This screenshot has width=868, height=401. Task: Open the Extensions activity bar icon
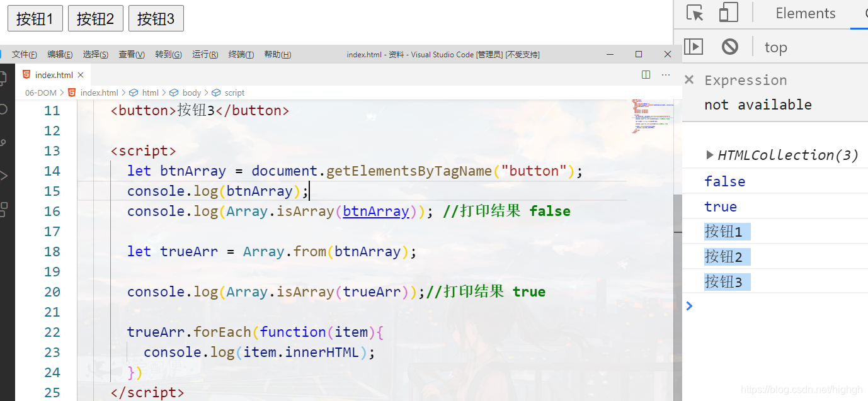[x=3, y=210]
